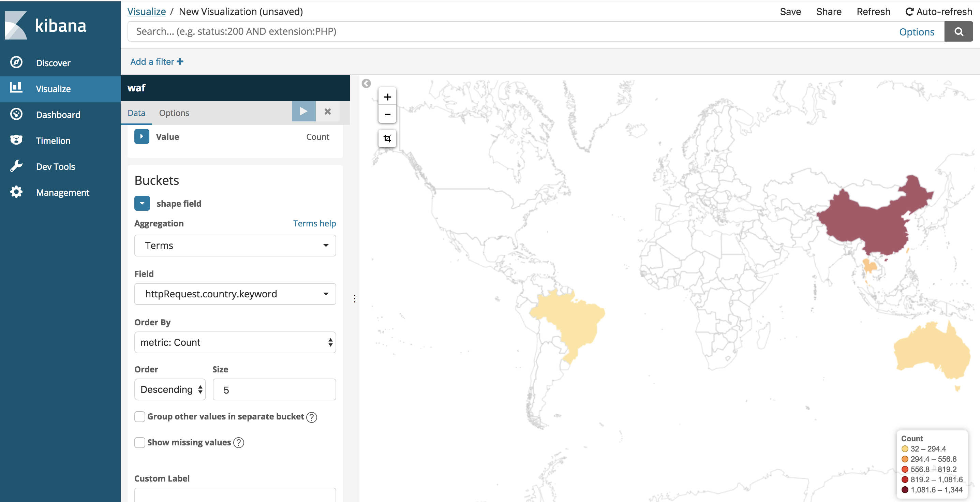Go to Discover in the sidebar

pyautogui.click(x=53, y=63)
